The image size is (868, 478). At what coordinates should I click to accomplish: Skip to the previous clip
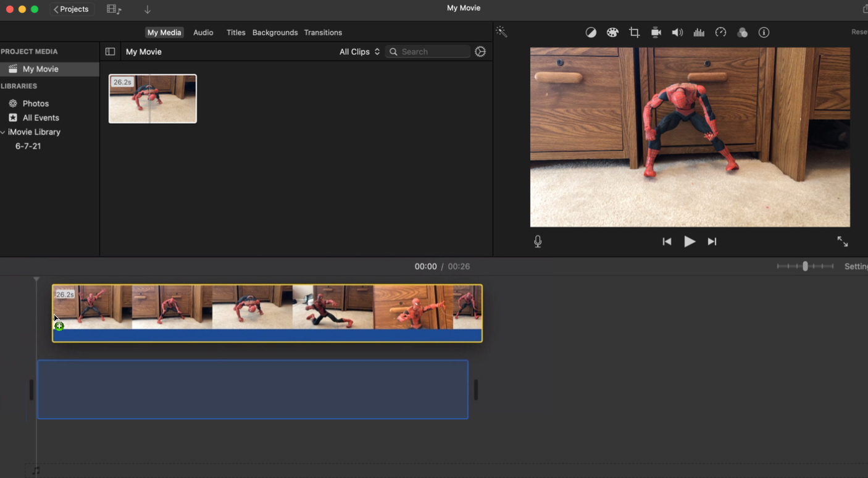click(x=667, y=242)
